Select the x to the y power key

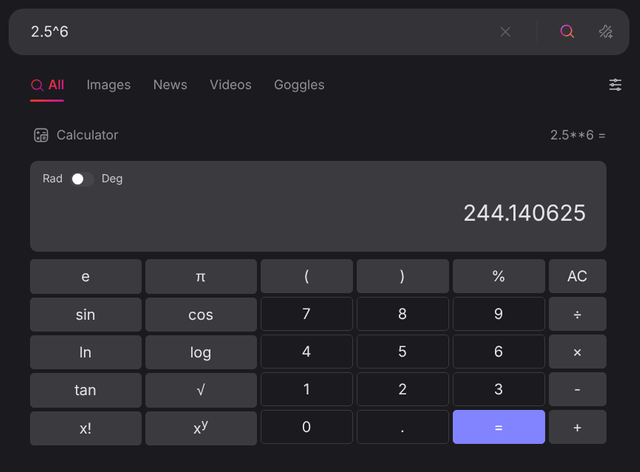[x=201, y=427]
